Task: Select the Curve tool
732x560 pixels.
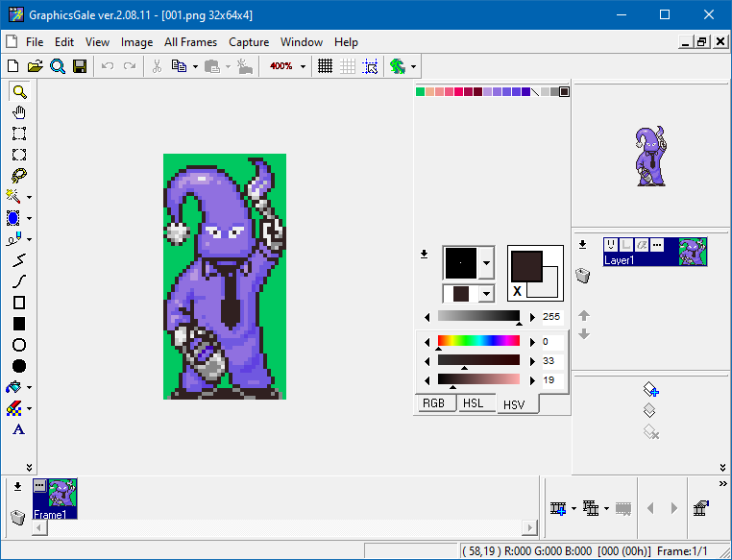Action: (19, 281)
